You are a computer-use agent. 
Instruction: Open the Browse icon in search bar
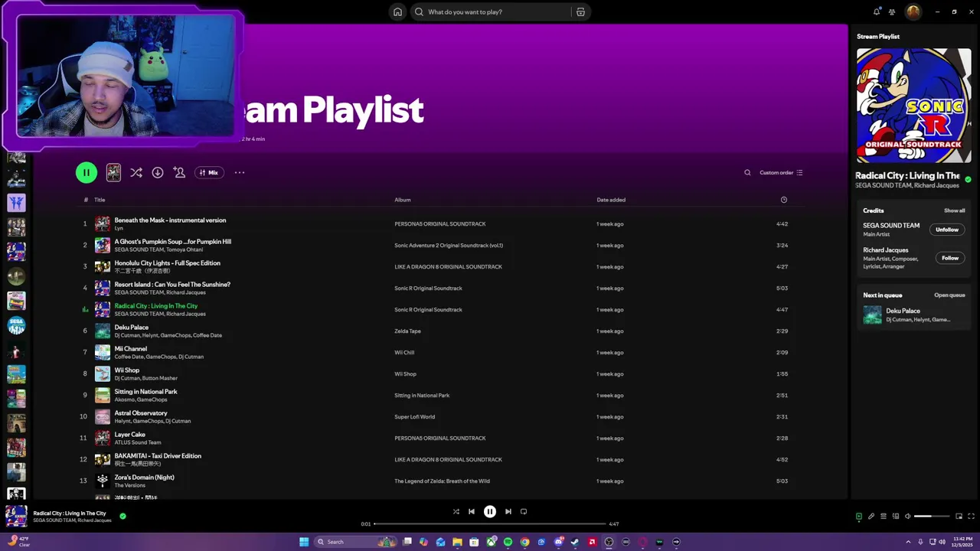point(580,11)
